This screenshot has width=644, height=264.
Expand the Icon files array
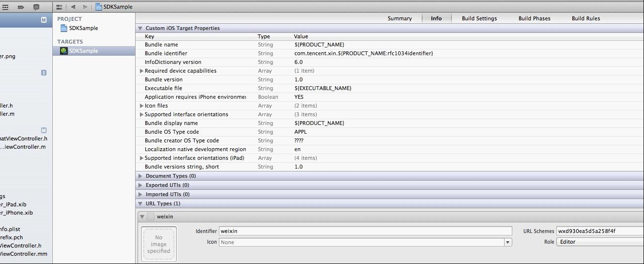point(142,106)
